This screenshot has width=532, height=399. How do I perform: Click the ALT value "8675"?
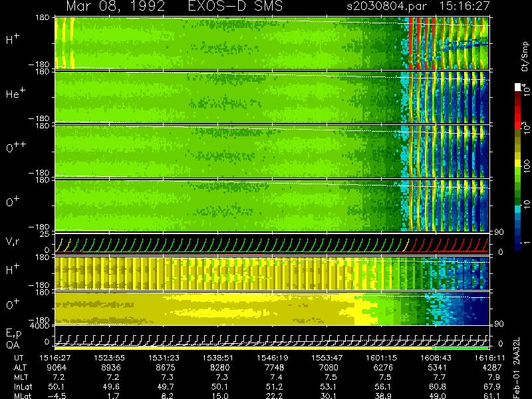[165, 368]
